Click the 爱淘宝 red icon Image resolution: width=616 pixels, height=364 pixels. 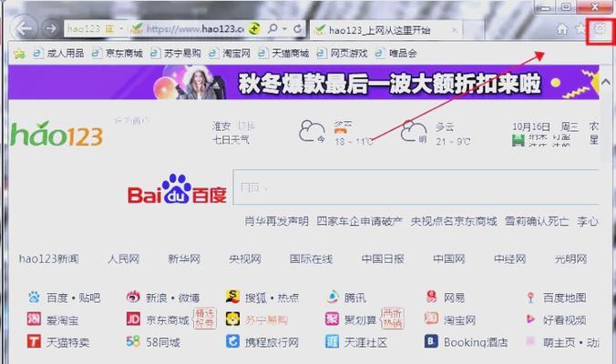pyautogui.click(x=34, y=318)
